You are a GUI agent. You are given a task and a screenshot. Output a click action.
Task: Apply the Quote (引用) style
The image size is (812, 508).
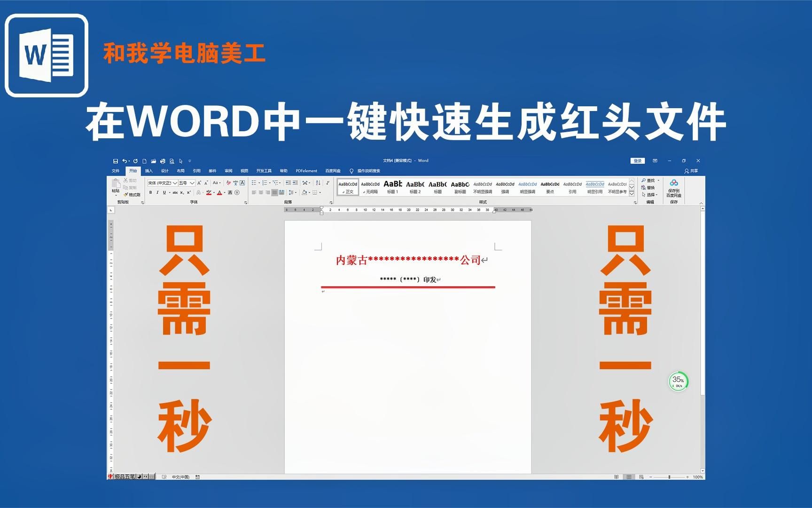click(x=572, y=187)
